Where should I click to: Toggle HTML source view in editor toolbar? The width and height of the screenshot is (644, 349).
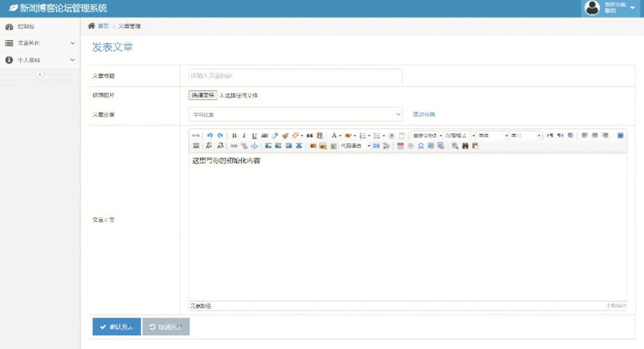pos(196,135)
